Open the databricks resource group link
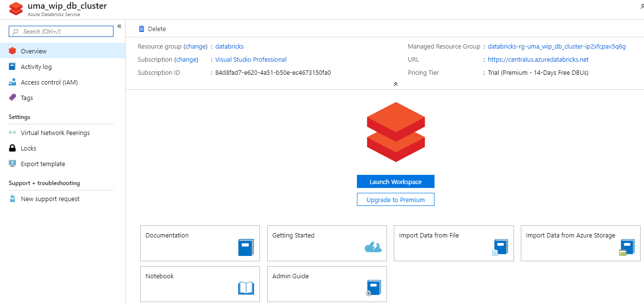644x305 pixels. tap(229, 47)
